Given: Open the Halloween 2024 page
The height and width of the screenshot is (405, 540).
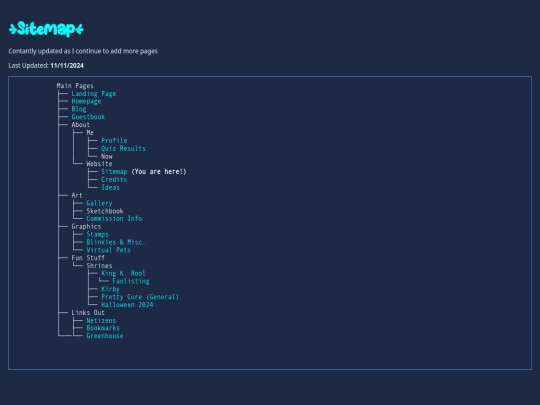Looking at the screenshot, I should 127,305.
